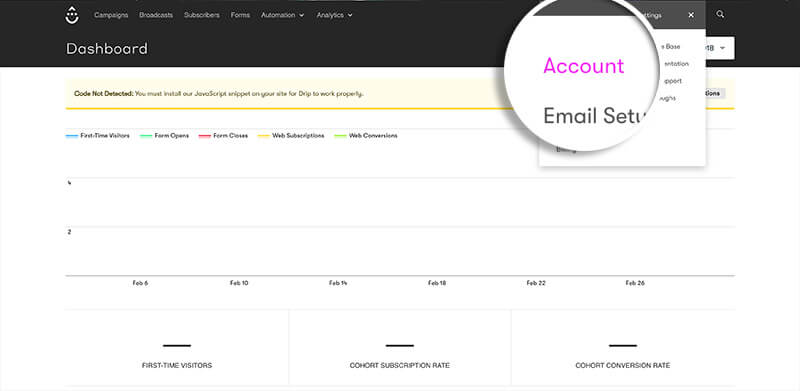This screenshot has width=800, height=391.
Task: Click the 'Feb 22' chart axis label
Action: click(536, 283)
